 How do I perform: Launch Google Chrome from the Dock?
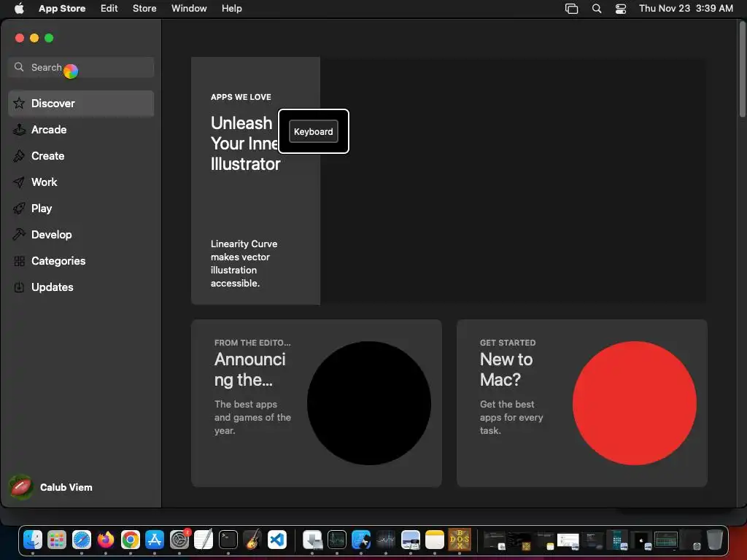click(130, 540)
